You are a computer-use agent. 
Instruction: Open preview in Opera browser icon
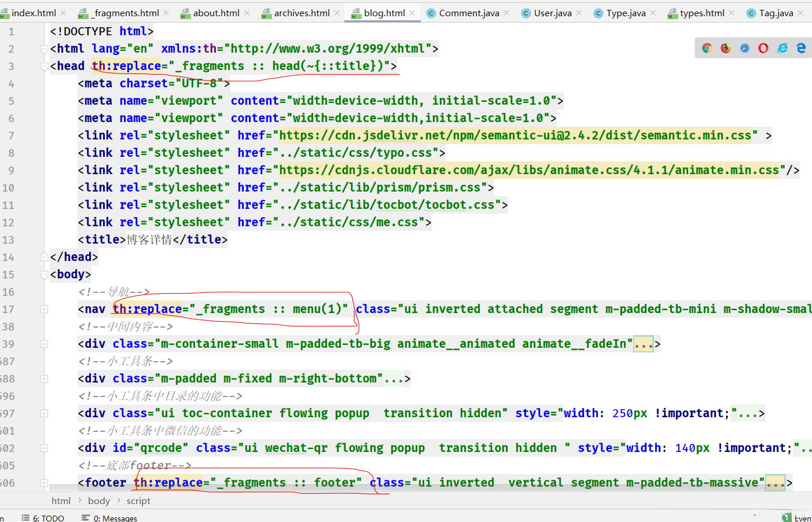pos(763,48)
